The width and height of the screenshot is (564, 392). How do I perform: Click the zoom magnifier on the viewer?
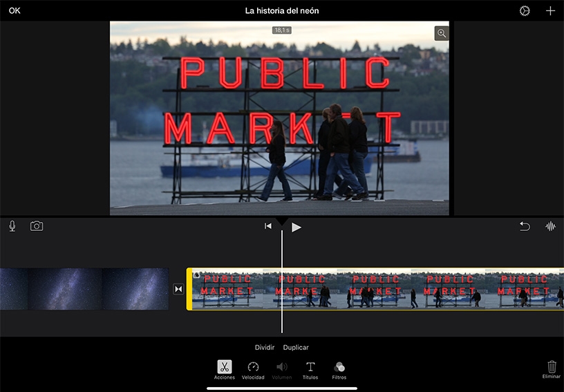(442, 33)
